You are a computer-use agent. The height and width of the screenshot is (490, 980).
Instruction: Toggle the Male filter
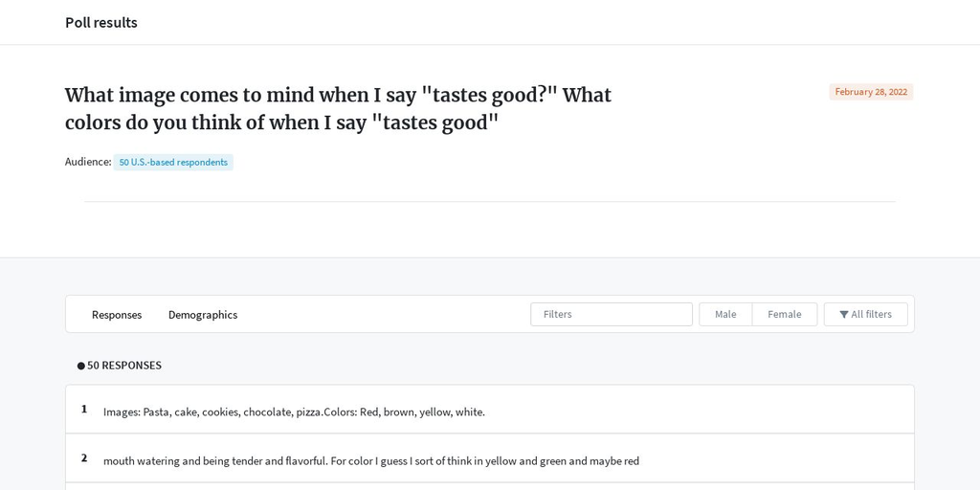725,314
